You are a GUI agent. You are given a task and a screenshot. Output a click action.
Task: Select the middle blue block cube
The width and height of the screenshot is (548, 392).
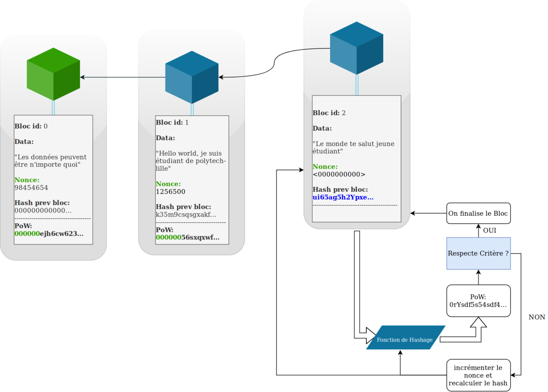click(192, 77)
